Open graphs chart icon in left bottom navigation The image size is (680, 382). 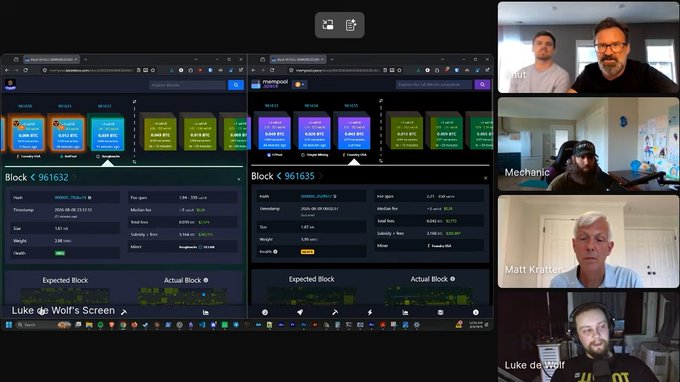(206, 312)
